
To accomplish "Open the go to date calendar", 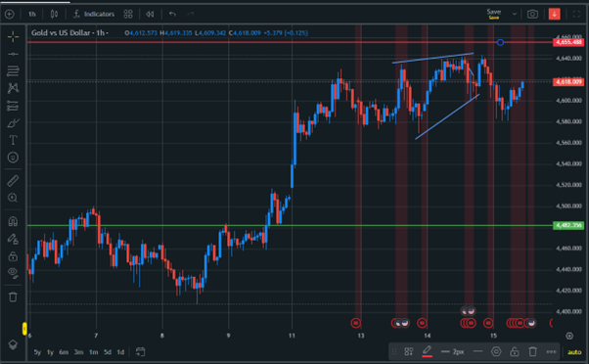I will coord(140,352).
